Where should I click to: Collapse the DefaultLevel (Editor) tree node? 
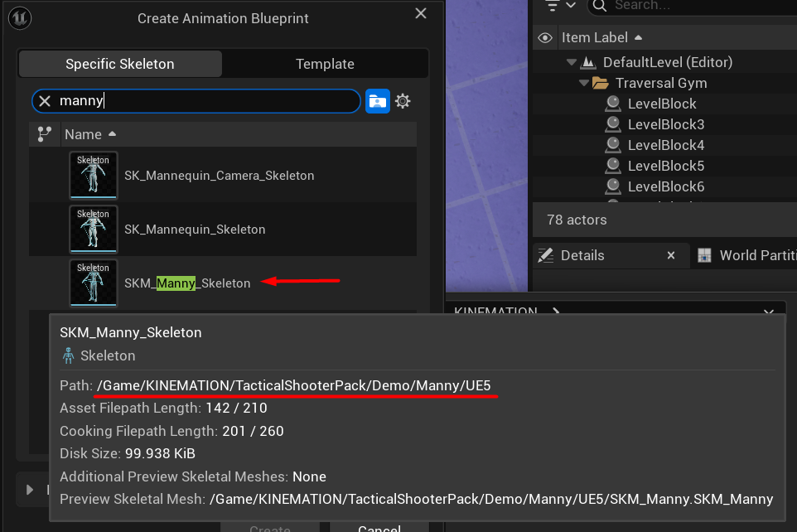572,62
